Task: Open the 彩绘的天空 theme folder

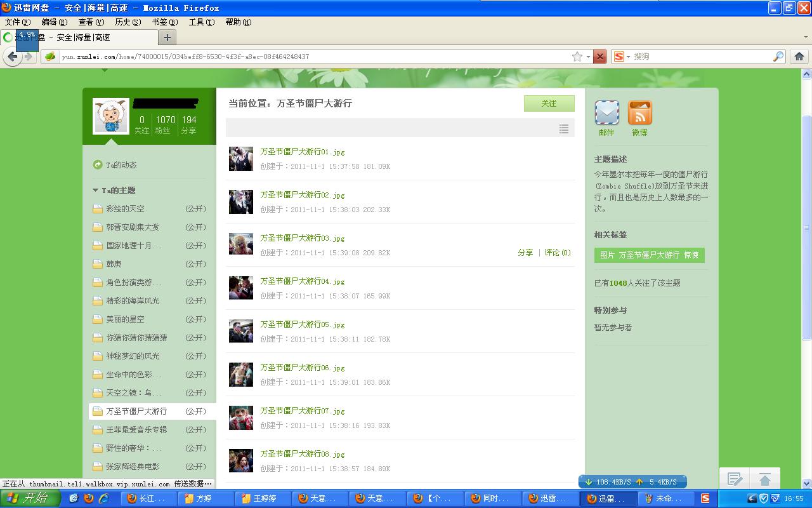Action: coord(125,208)
